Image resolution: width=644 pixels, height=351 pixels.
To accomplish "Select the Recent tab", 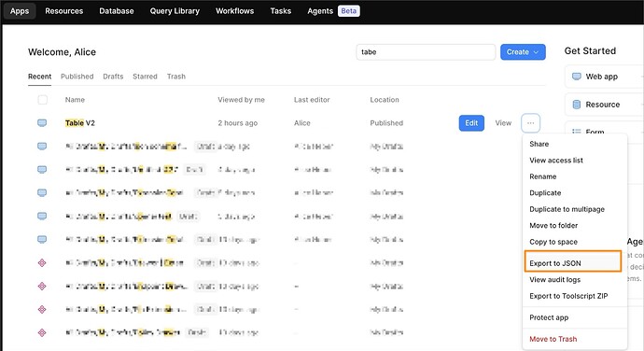I will coord(39,77).
